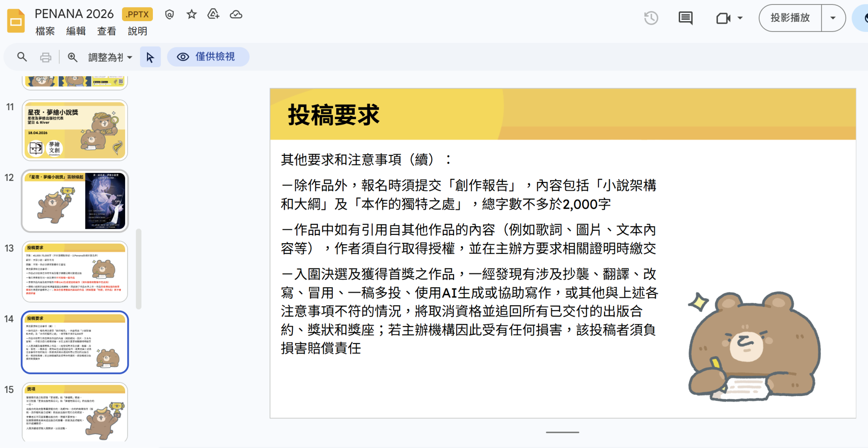Click the filmstrip vertical scrollbar

coord(139,269)
